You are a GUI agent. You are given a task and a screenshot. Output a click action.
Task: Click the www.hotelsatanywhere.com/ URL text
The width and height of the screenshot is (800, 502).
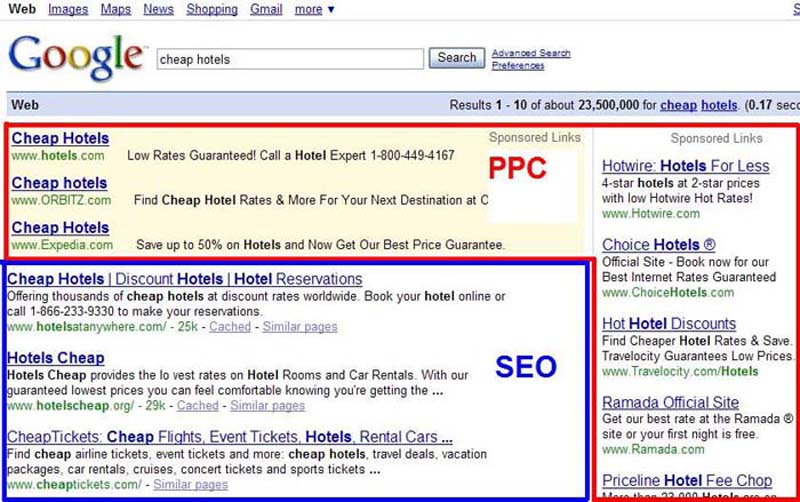[x=87, y=327]
